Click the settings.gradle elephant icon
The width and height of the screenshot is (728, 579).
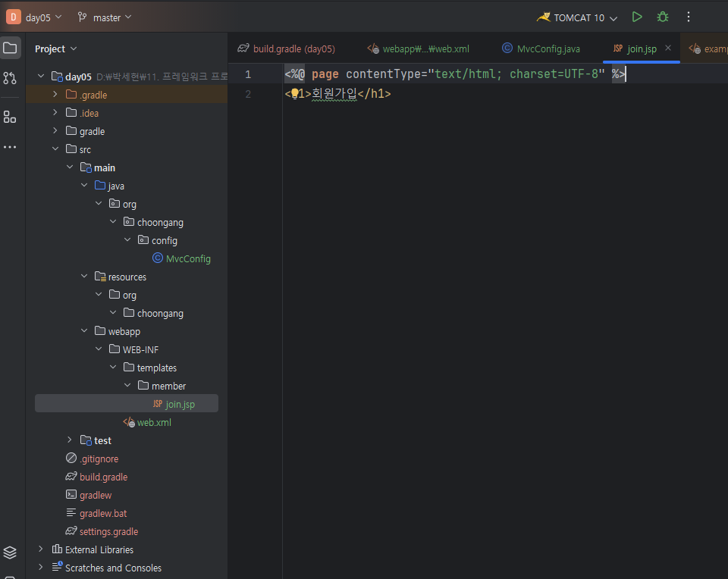[x=71, y=530]
